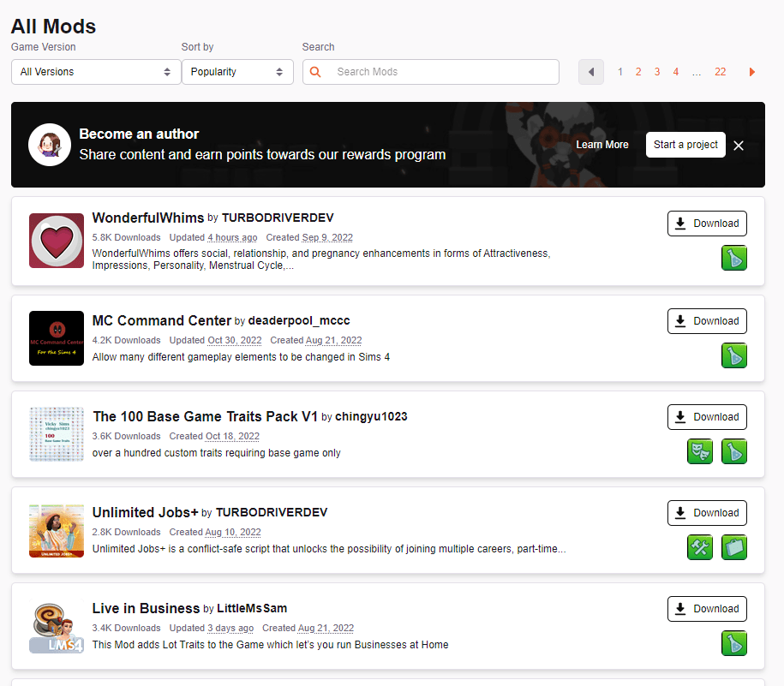Click the Search Mods input field
The width and height of the screenshot is (784, 686).
[x=431, y=72]
